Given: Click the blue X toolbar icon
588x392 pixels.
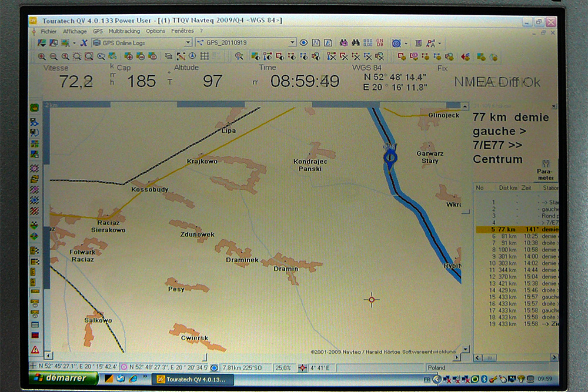Looking at the screenshot, I should pyautogui.click(x=83, y=43).
